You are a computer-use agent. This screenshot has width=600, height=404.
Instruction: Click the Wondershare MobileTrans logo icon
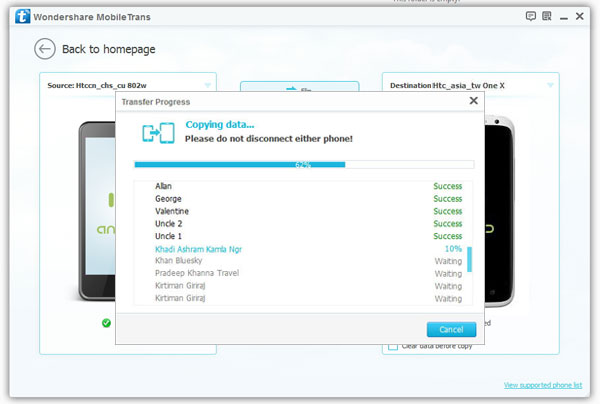coord(23,16)
